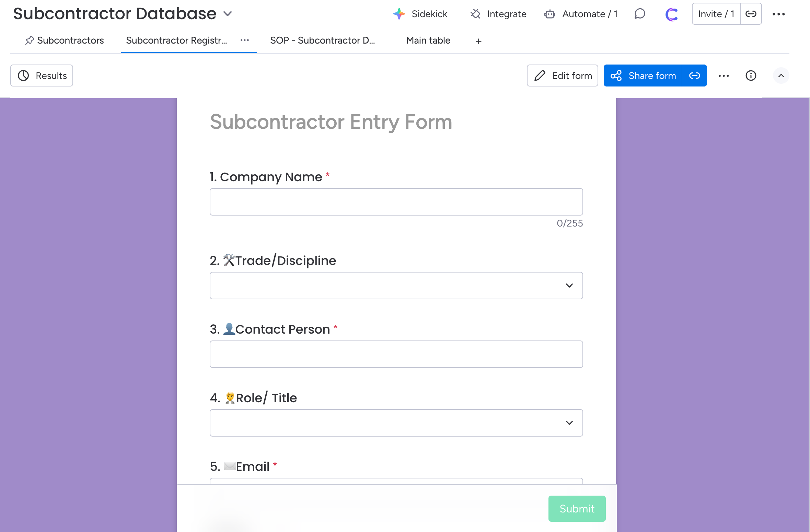Open the board conversation bubble icon
The image size is (810, 532).
pyautogui.click(x=640, y=14)
